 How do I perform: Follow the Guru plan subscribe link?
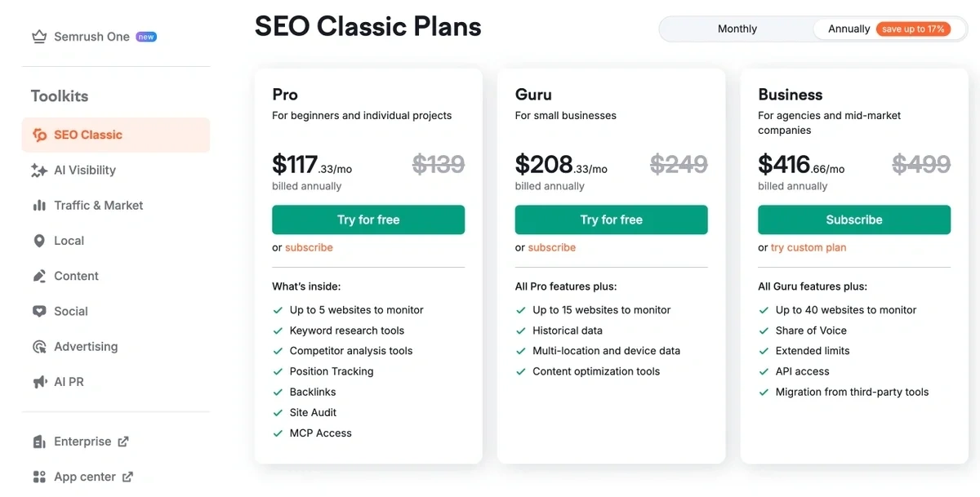pos(552,247)
